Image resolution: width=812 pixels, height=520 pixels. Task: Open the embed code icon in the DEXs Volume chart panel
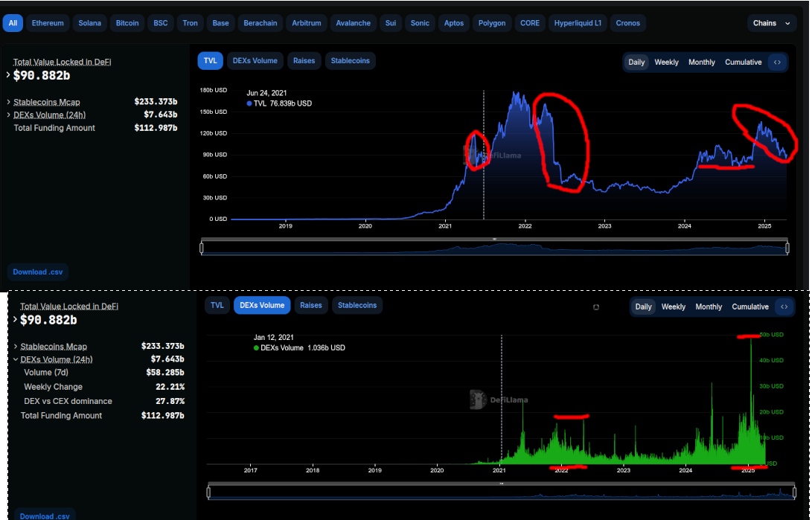[x=784, y=306]
